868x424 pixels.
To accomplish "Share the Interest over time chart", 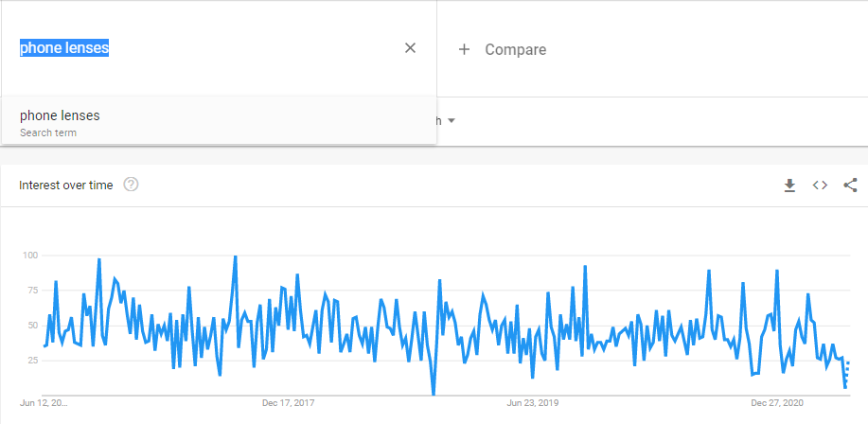I will tap(850, 185).
